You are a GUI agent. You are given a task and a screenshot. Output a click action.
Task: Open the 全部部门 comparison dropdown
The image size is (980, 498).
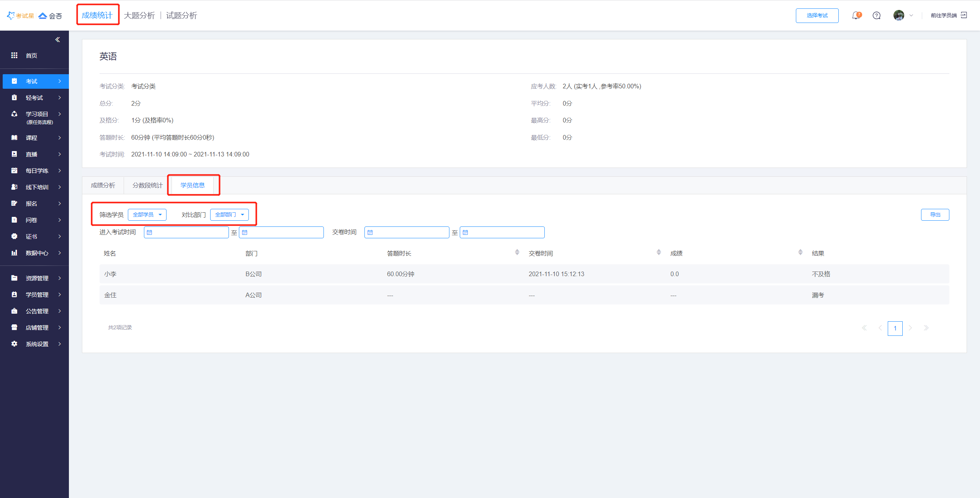(229, 215)
